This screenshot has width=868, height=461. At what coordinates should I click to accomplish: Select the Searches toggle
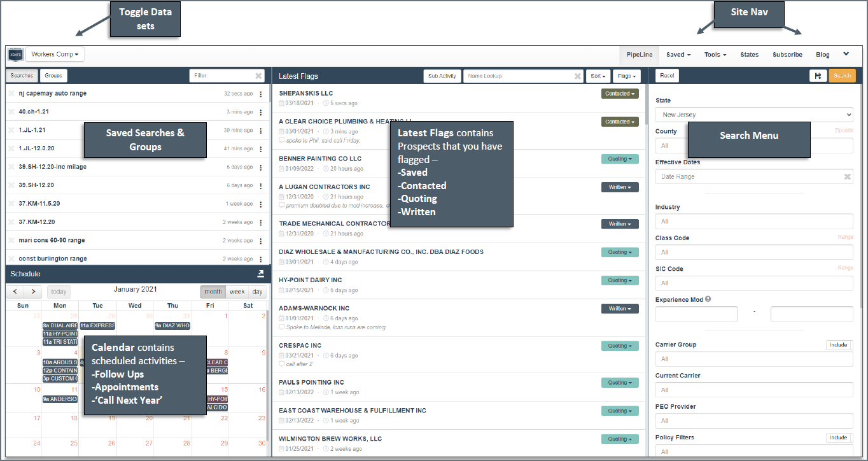coord(22,76)
